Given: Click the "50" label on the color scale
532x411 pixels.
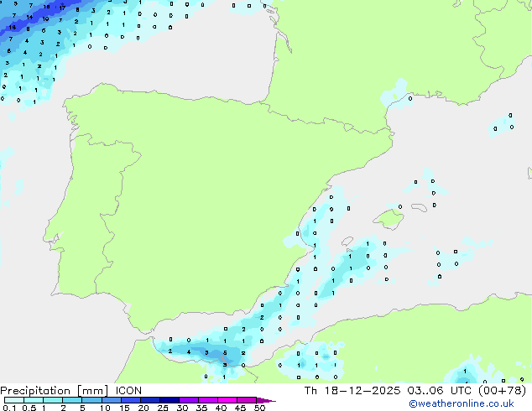Looking at the screenshot, I should 259,408.
